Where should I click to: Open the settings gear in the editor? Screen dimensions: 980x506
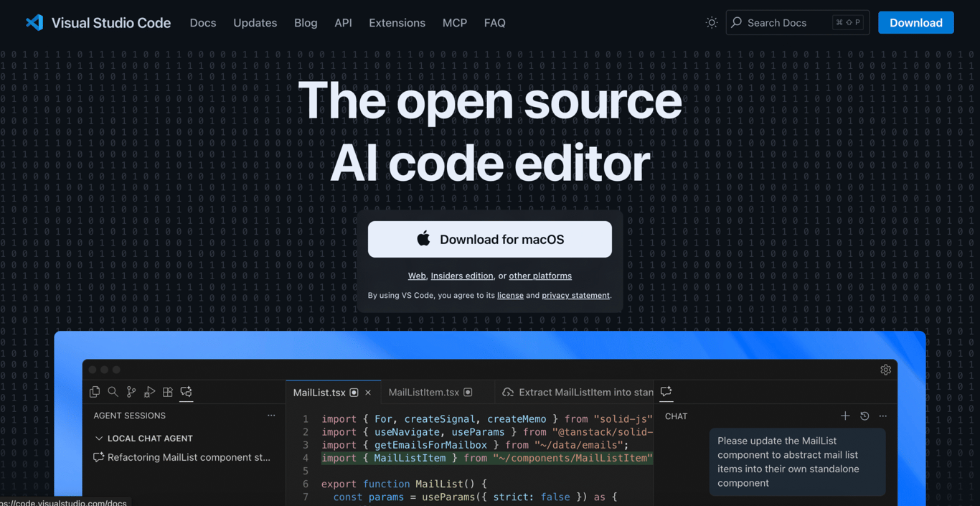885,370
